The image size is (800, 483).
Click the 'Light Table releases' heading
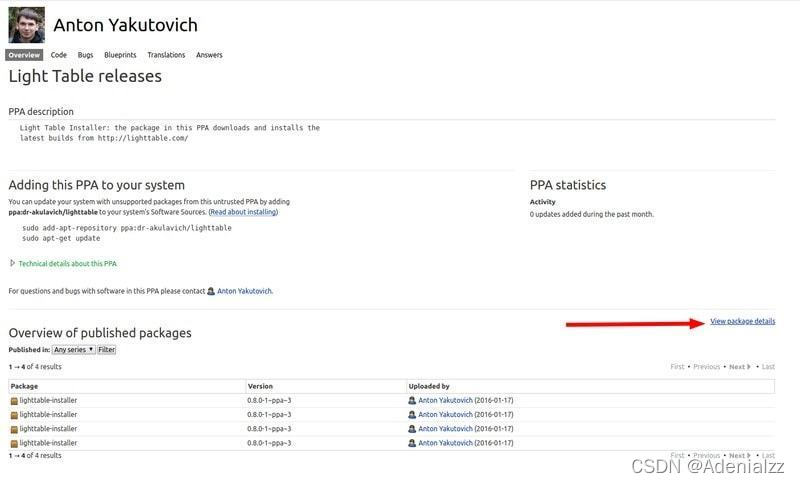[85, 76]
